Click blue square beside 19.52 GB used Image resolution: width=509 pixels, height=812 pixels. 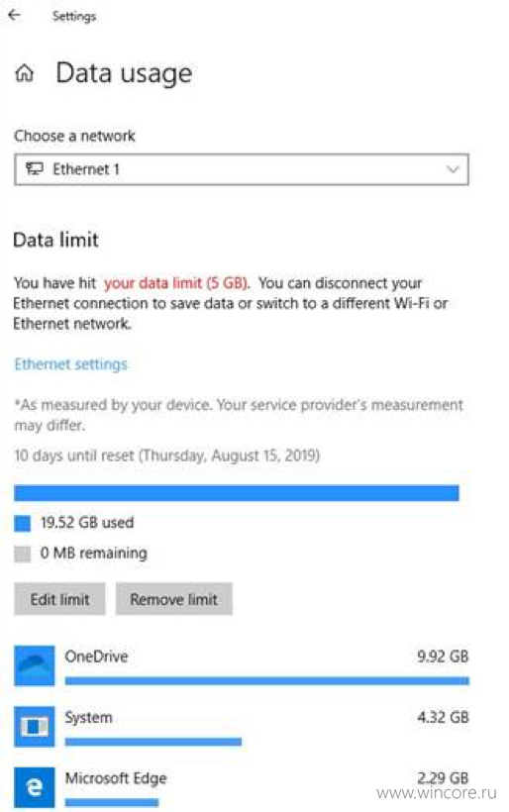click(22, 524)
